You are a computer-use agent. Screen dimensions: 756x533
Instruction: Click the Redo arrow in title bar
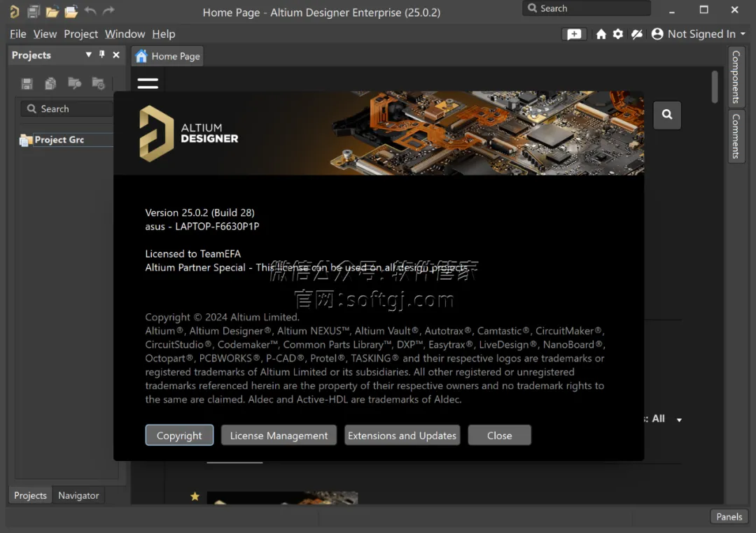(109, 10)
